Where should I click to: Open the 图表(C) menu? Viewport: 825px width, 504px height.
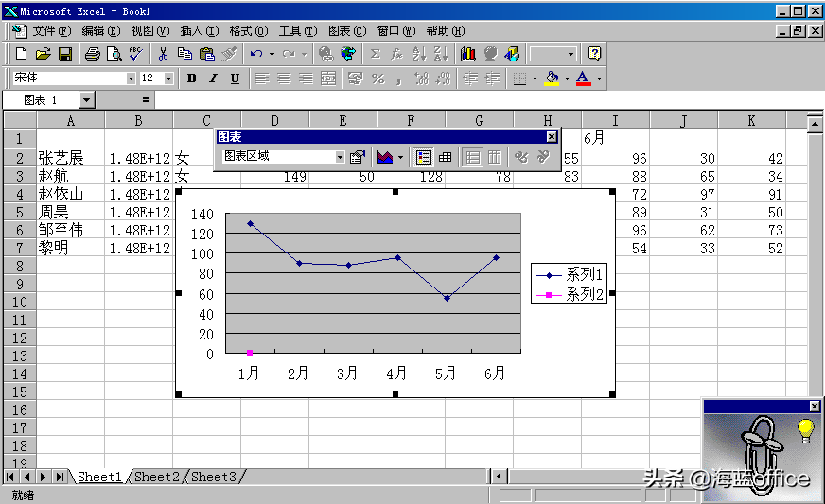(x=347, y=31)
